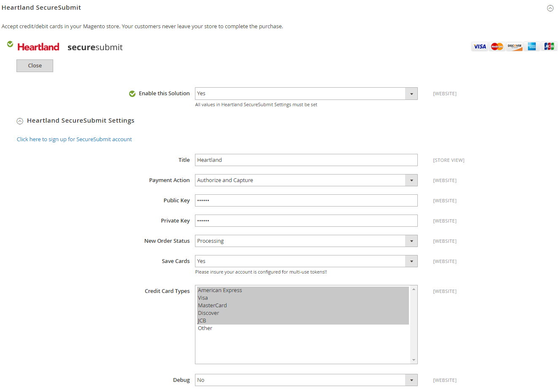Click the American Express card logo
This screenshot has height=392, width=560.
[x=532, y=46]
